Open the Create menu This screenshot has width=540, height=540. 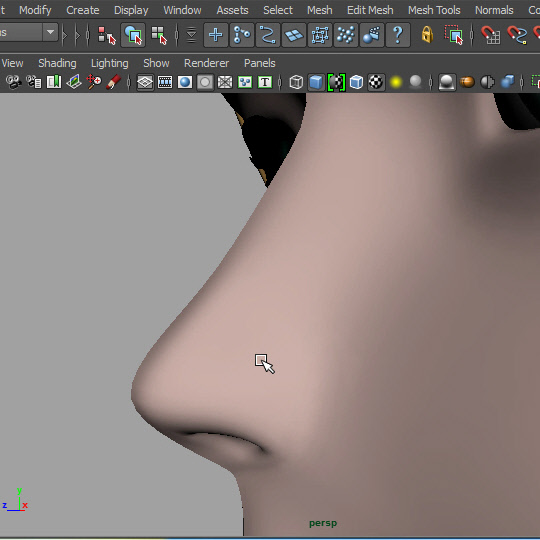click(83, 10)
